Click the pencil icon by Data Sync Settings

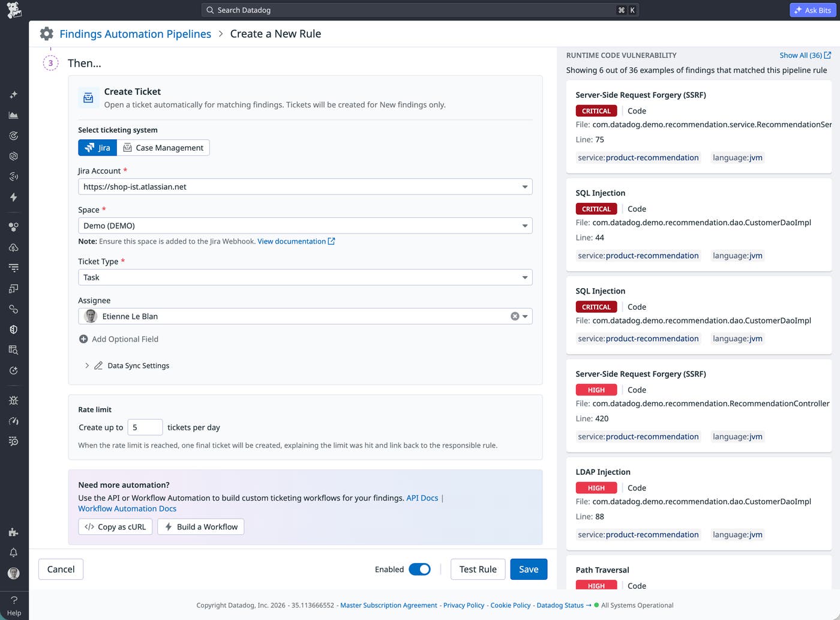(x=98, y=366)
